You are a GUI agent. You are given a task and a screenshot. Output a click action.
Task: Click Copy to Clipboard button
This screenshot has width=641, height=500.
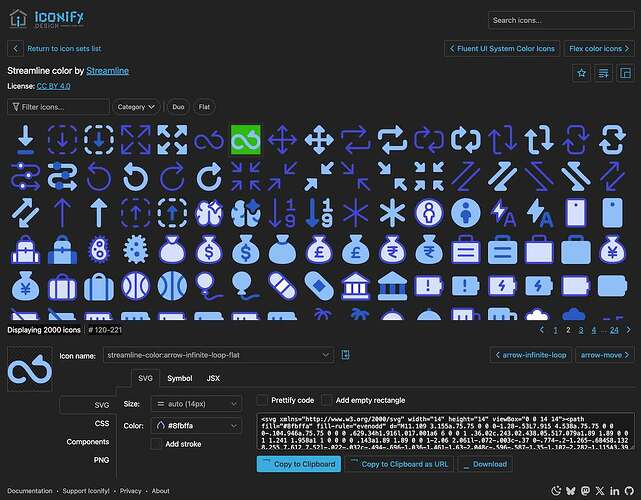299,464
